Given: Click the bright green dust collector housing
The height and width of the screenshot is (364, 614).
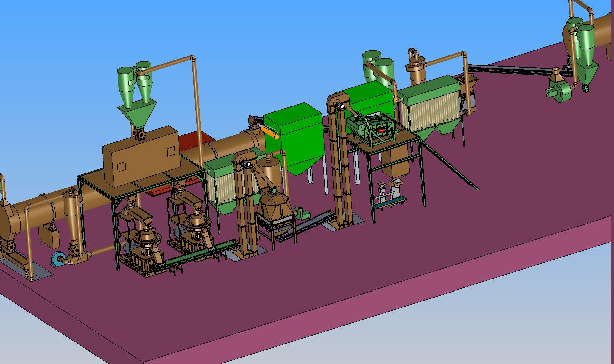Looking at the screenshot, I should (295, 133).
